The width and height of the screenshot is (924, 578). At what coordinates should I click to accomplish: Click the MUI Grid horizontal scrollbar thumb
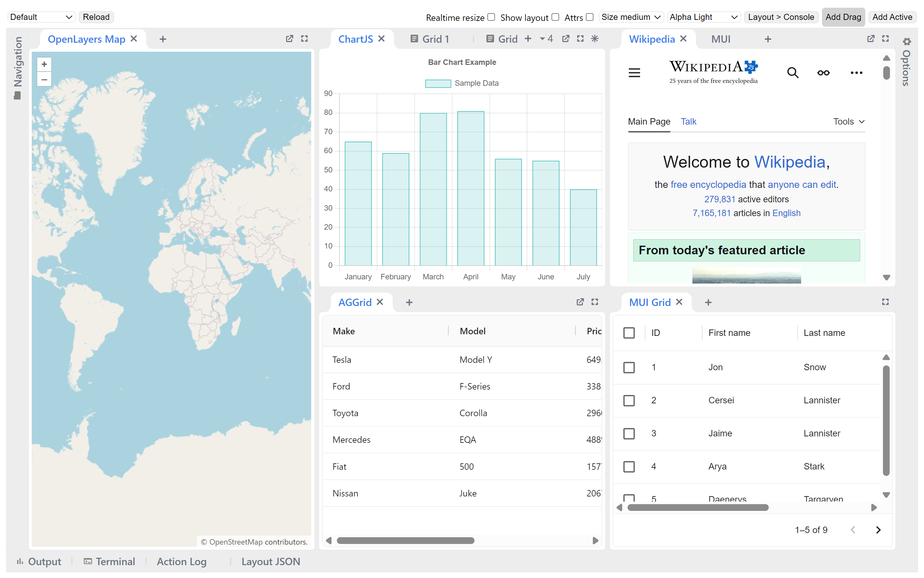(x=698, y=508)
